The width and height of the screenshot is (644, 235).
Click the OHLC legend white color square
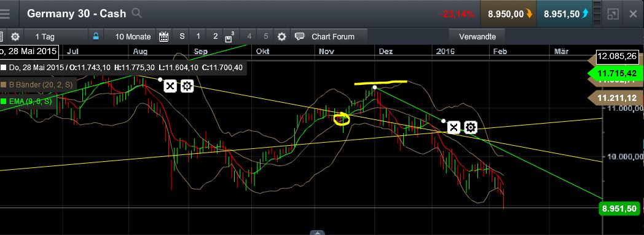[x=3, y=68]
